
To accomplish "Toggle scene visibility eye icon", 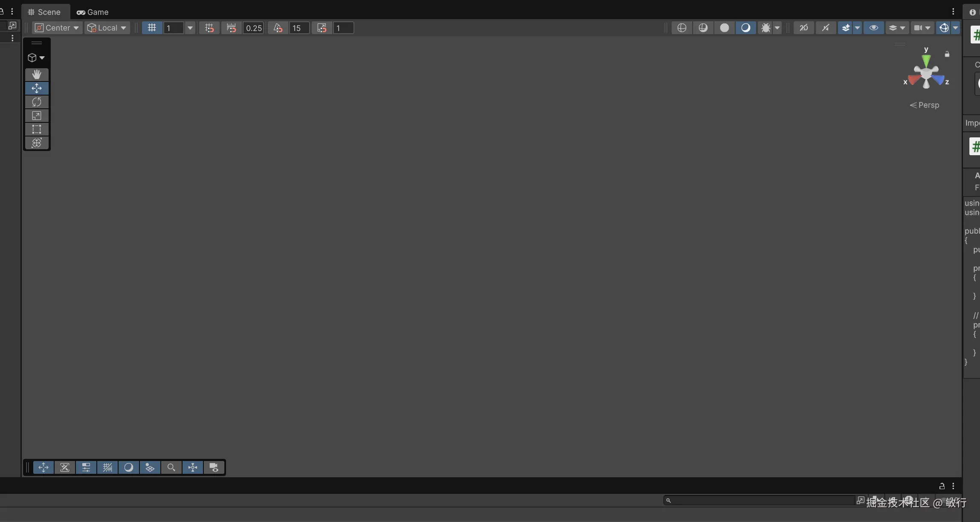I will point(873,28).
